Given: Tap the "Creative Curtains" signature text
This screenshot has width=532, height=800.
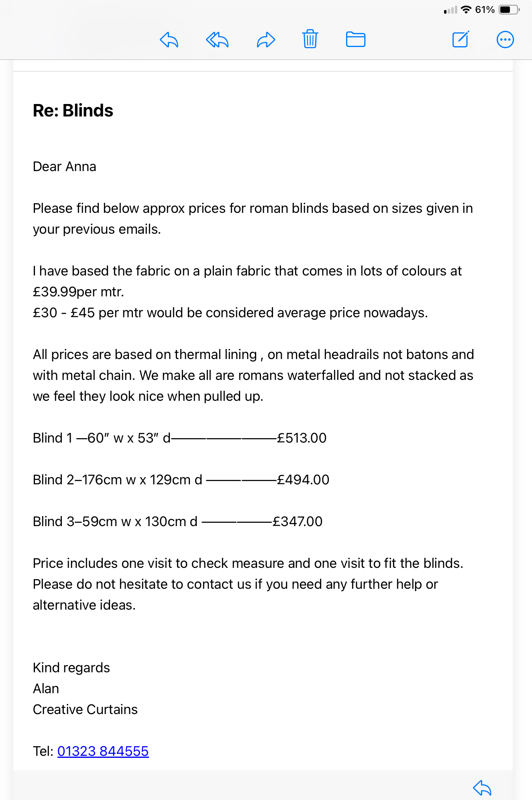Looking at the screenshot, I should tap(85, 709).
